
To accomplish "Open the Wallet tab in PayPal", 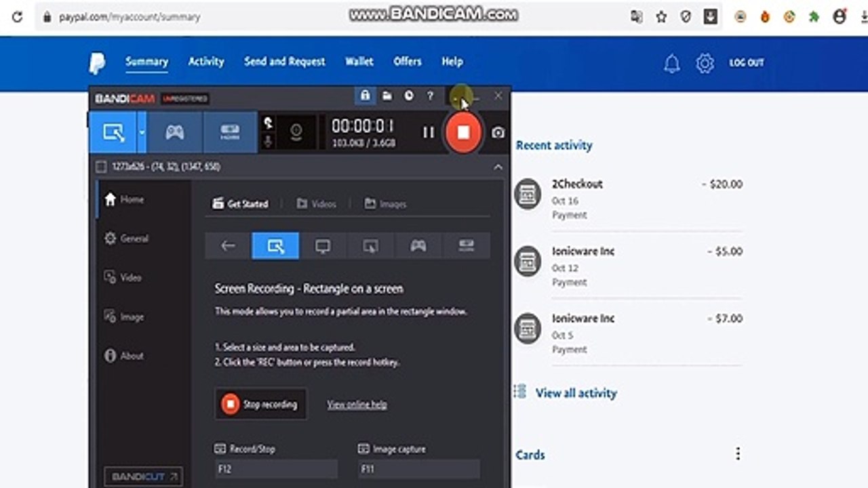I will (359, 62).
